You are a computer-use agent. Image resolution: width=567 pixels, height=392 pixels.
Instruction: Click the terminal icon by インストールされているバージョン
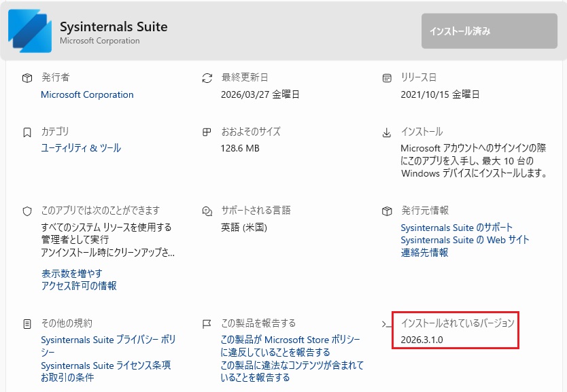pos(387,324)
